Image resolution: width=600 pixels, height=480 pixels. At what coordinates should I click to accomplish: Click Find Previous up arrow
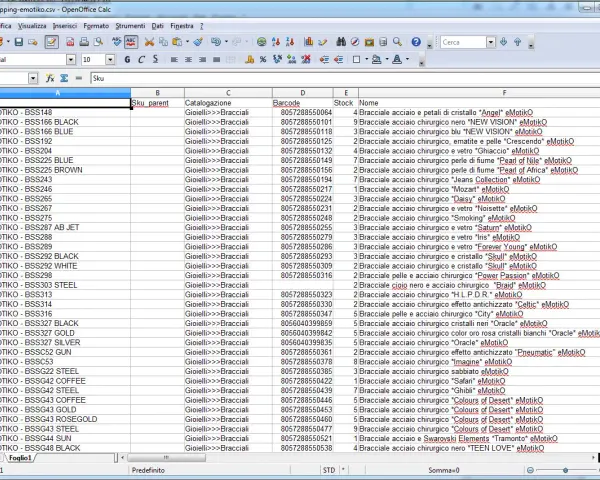pyautogui.click(x=517, y=42)
